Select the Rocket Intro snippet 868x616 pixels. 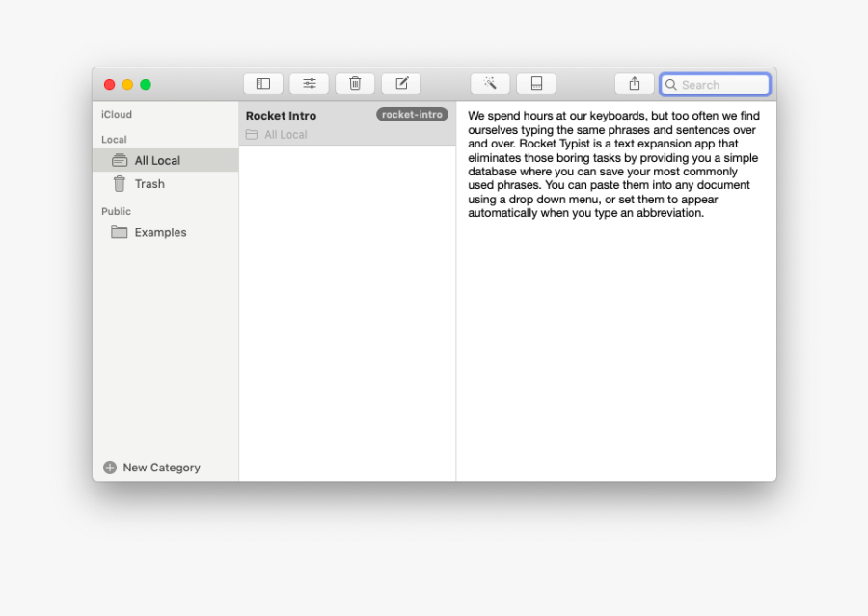click(280, 115)
